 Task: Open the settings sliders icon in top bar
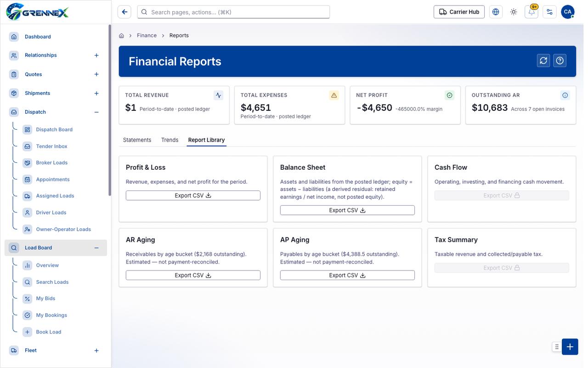549,12
